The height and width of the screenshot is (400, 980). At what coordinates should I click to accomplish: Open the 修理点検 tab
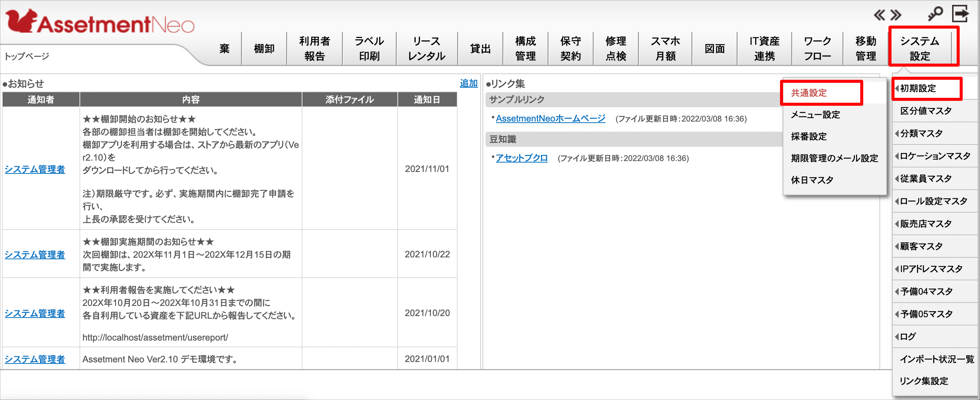point(616,49)
